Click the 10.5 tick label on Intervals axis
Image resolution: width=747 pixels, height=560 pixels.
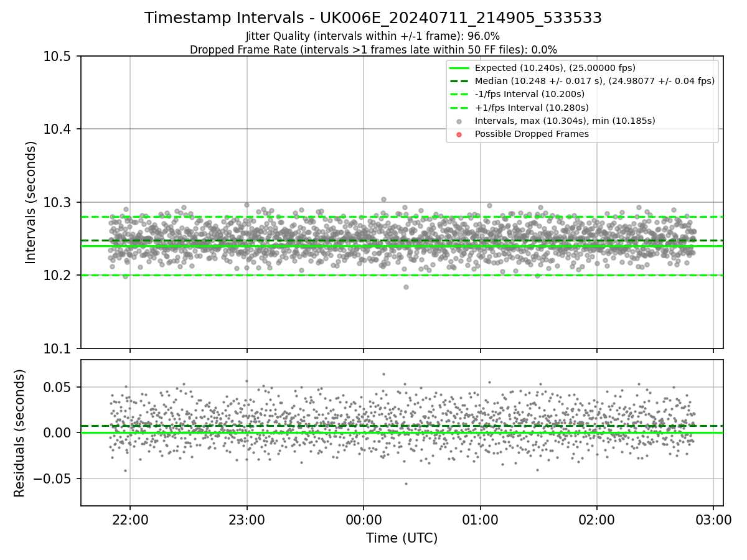pyautogui.click(x=59, y=56)
